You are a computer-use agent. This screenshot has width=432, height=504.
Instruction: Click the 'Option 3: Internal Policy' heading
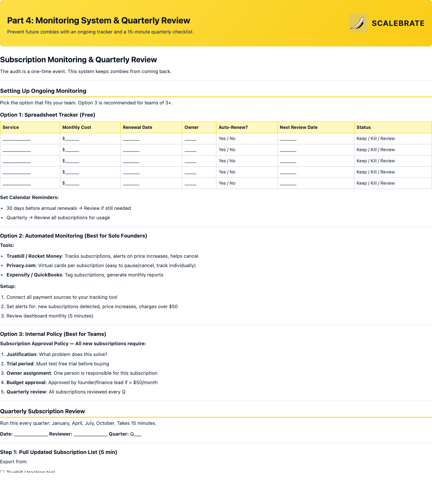click(53, 334)
